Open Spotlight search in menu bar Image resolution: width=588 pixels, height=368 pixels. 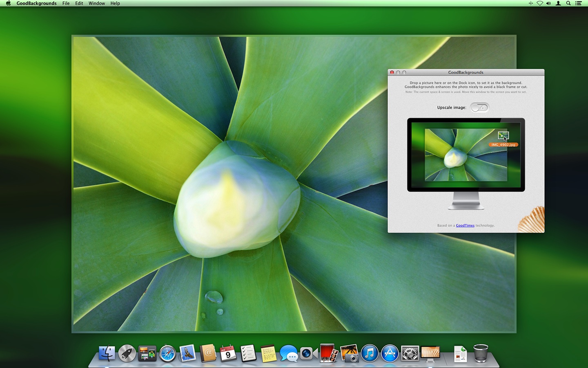pos(568,3)
